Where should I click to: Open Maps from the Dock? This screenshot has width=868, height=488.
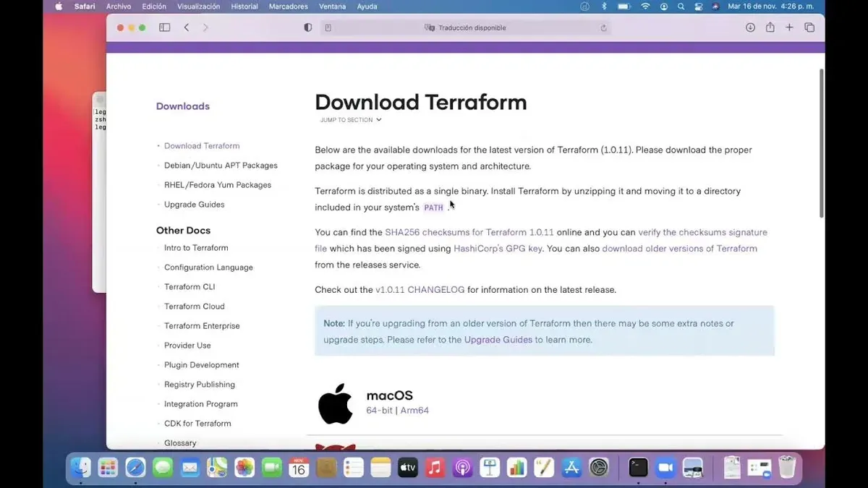pos(217,468)
